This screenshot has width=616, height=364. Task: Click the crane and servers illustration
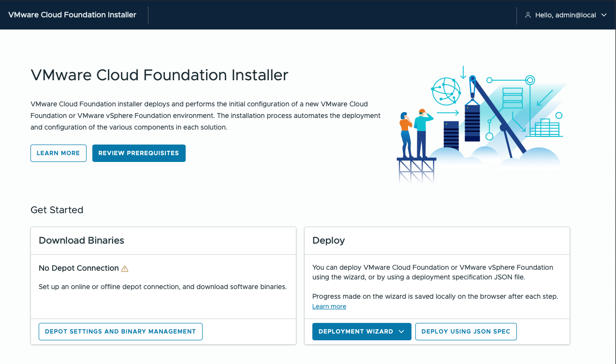point(482,123)
